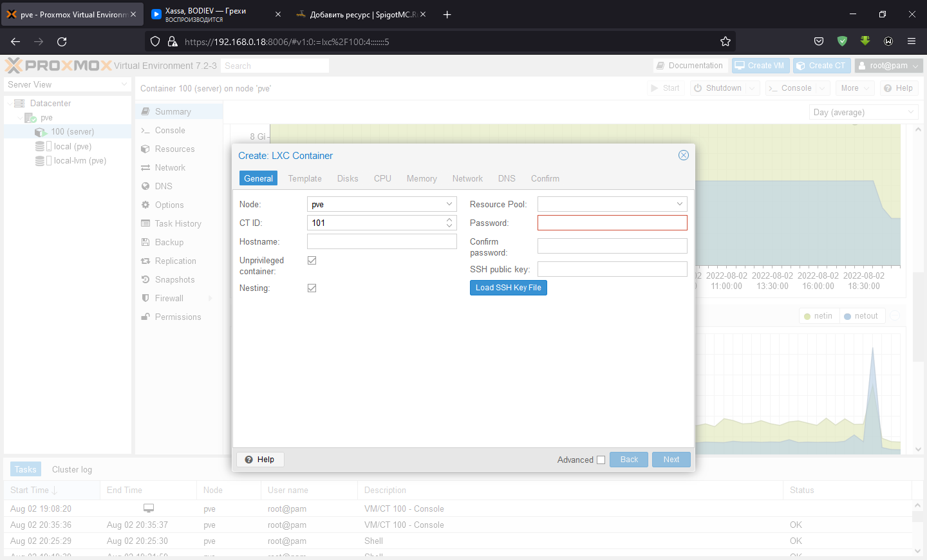The height and width of the screenshot is (560, 927).
Task: Click the Create CT button
Action: [822, 66]
